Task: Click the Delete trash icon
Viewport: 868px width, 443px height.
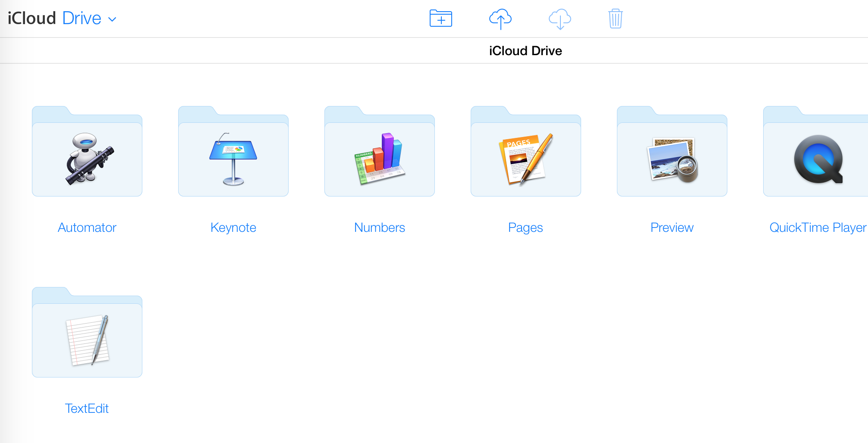Action: (615, 19)
